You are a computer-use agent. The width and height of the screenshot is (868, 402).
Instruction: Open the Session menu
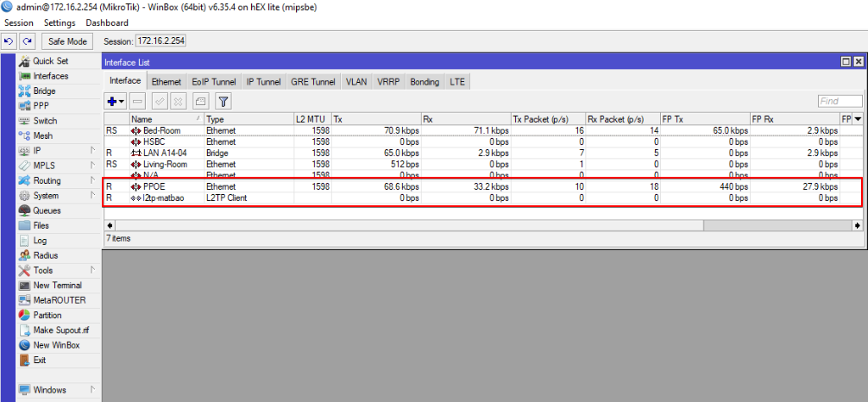(x=19, y=22)
